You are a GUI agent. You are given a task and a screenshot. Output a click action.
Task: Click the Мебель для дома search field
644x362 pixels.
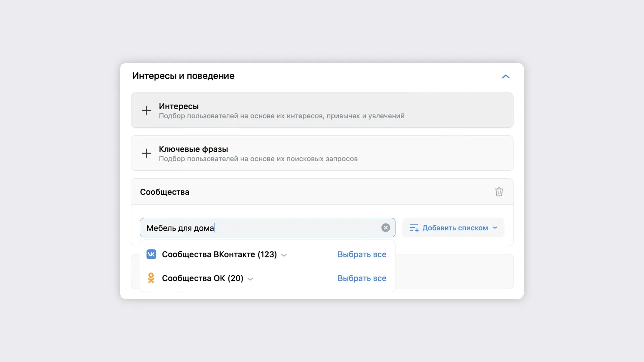[267, 228]
